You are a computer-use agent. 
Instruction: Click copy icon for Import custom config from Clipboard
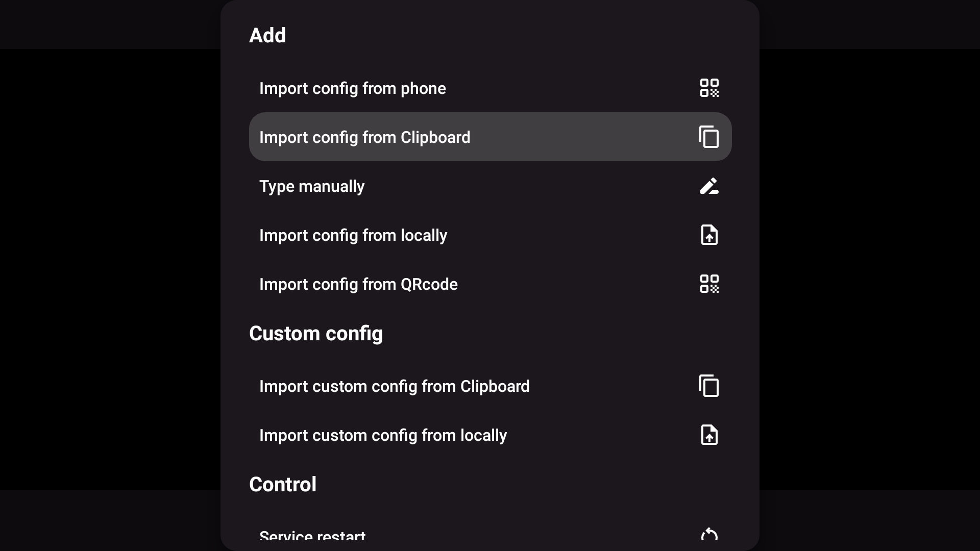[709, 386]
